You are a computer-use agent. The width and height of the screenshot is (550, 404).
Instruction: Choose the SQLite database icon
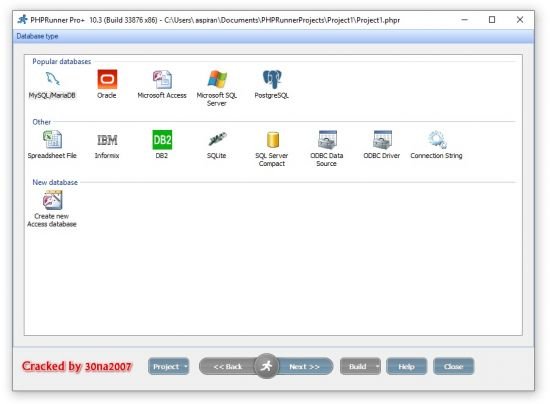[x=217, y=139]
